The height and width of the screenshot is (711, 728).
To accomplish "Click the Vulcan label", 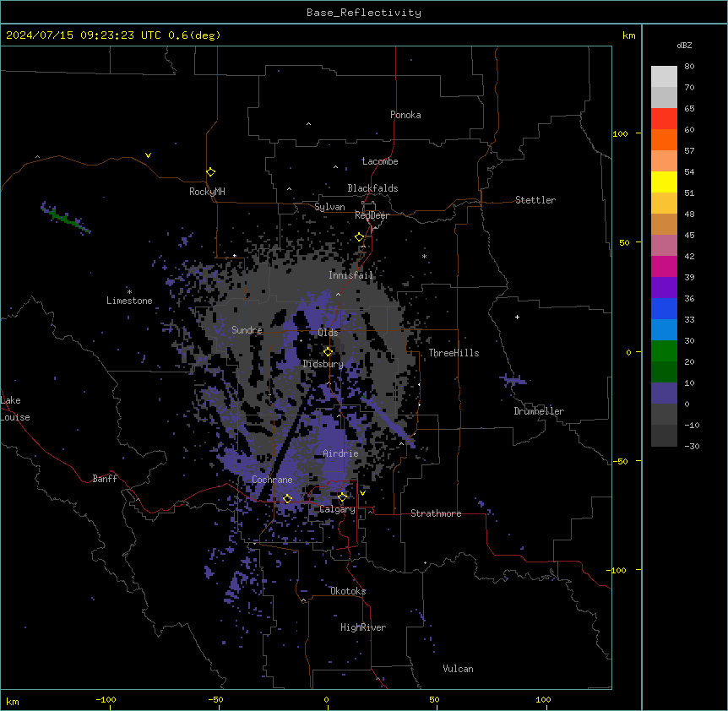I will [459, 669].
